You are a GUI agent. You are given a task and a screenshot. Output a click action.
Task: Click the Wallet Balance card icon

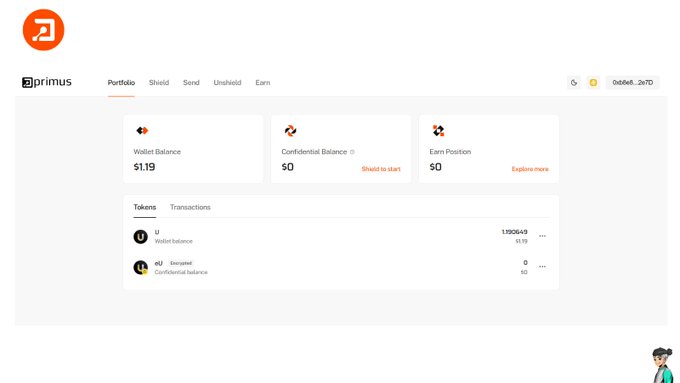142,131
